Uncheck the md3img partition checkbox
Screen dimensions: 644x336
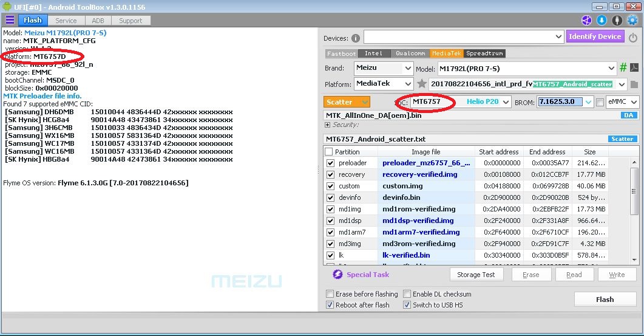[x=330, y=244]
